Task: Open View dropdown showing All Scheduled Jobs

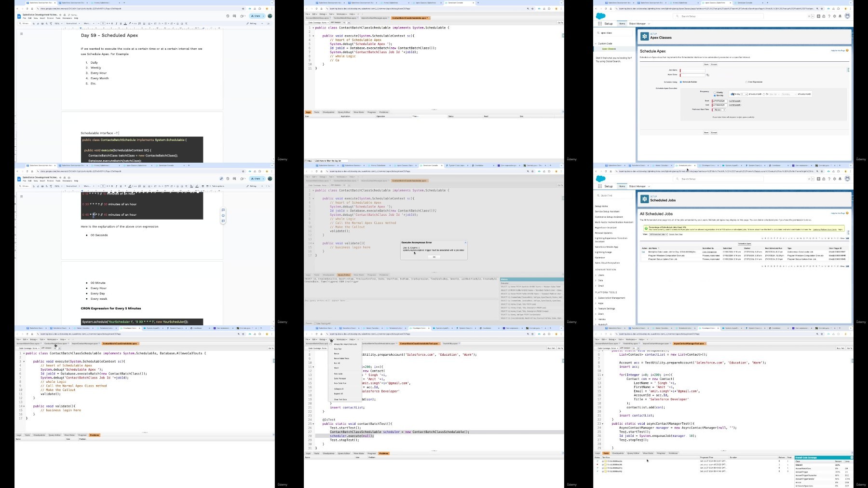Action: (x=658, y=234)
